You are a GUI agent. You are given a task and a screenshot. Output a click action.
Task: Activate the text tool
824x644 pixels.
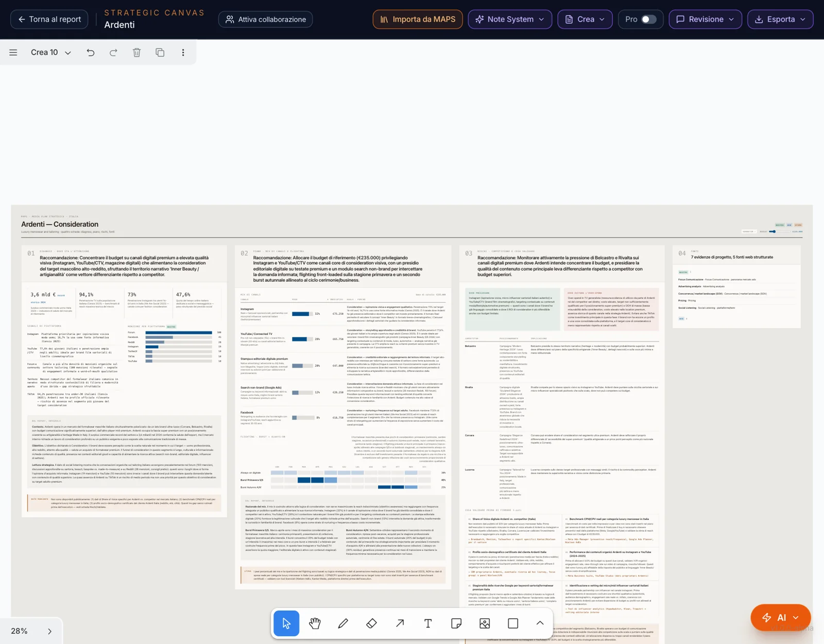(x=428, y=623)
